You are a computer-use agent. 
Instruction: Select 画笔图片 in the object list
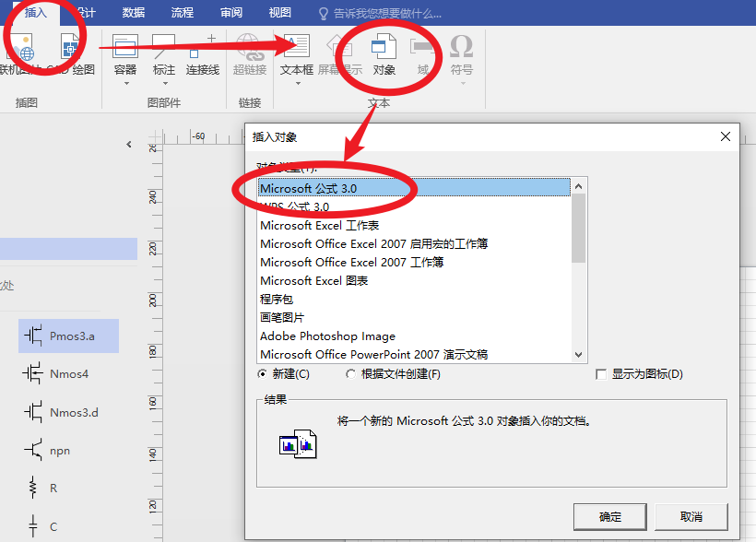pyautogui.click(x=414, y=317)
